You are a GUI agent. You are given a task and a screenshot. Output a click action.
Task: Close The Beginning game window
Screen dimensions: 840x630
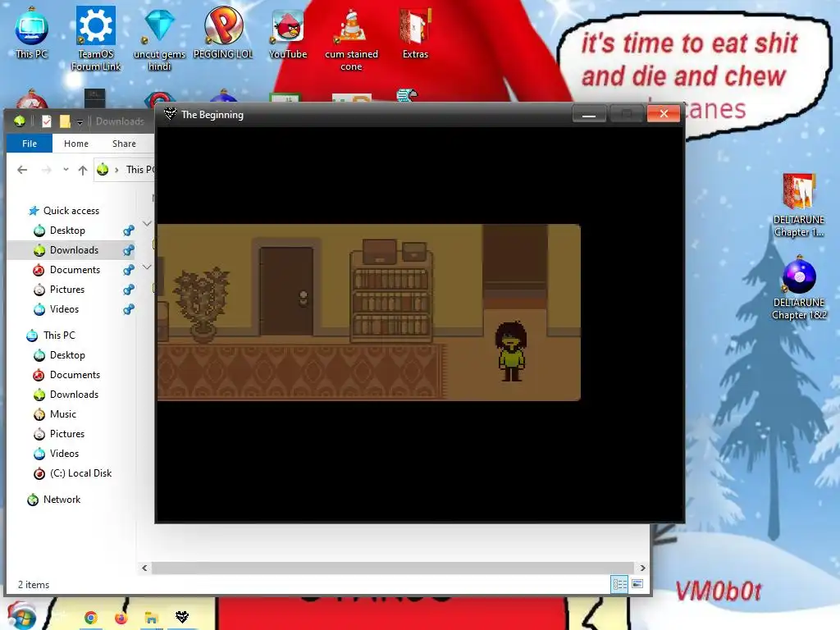(x=663, y=113)
